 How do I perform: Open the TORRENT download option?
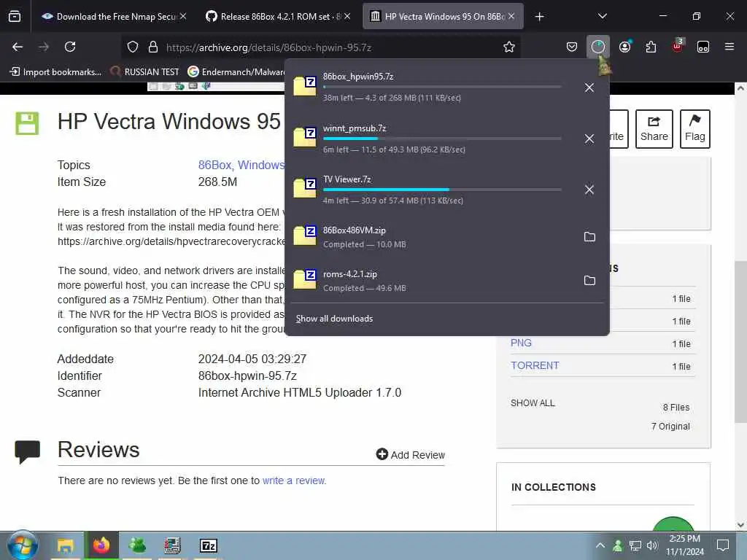[535, 366]
